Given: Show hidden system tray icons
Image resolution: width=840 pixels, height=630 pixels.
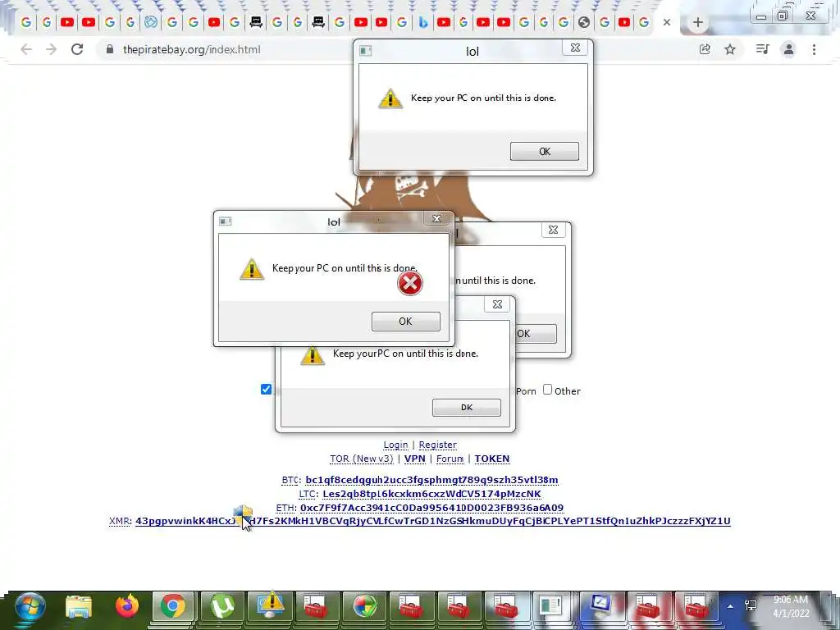Looking at the screenshot, I should 730,606.
